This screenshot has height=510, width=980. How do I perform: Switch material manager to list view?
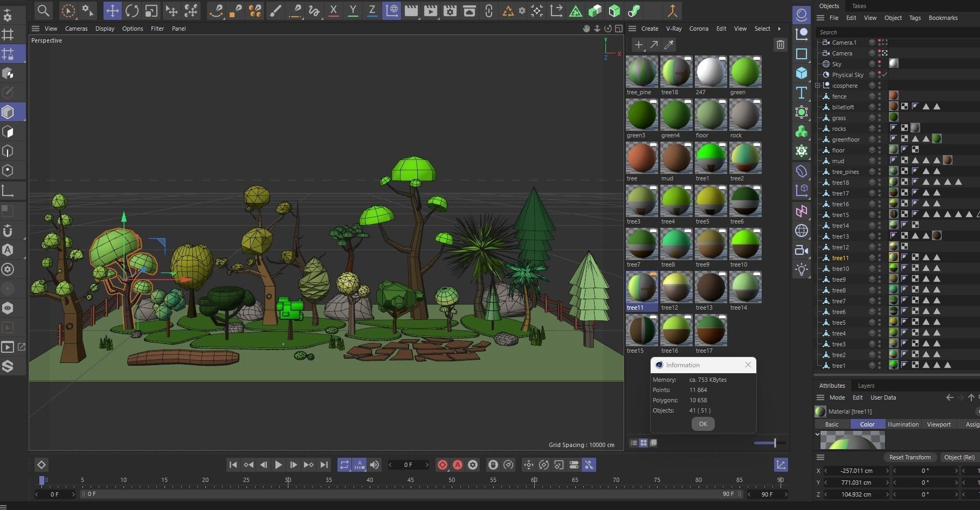[x=633, y=443]
